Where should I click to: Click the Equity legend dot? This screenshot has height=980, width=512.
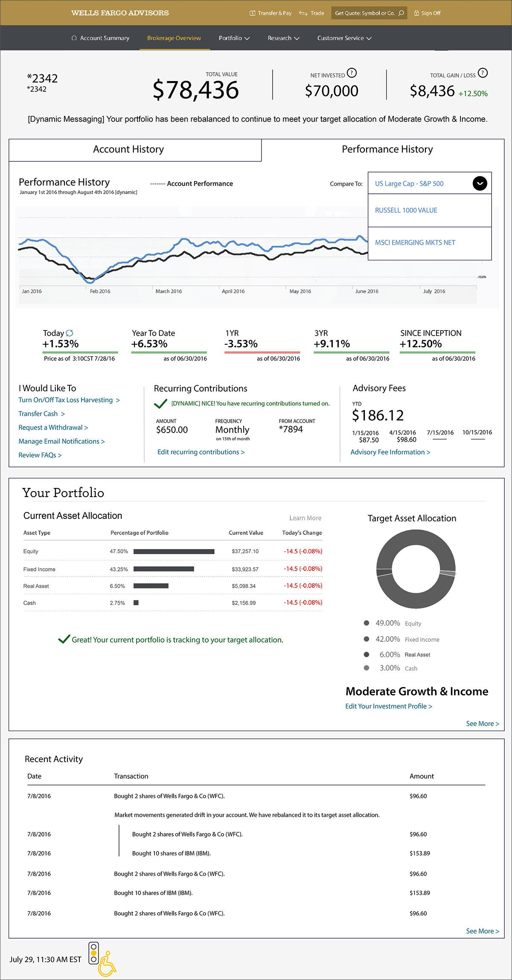coord(366,623)
